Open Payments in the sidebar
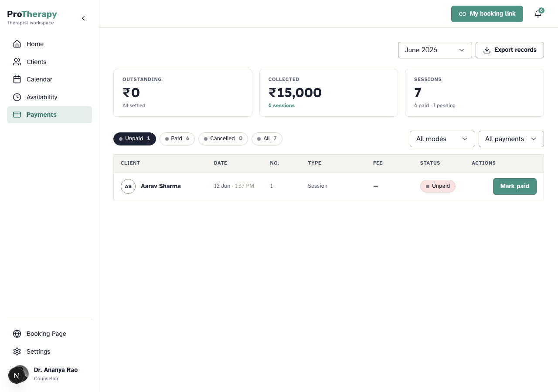 49,115
